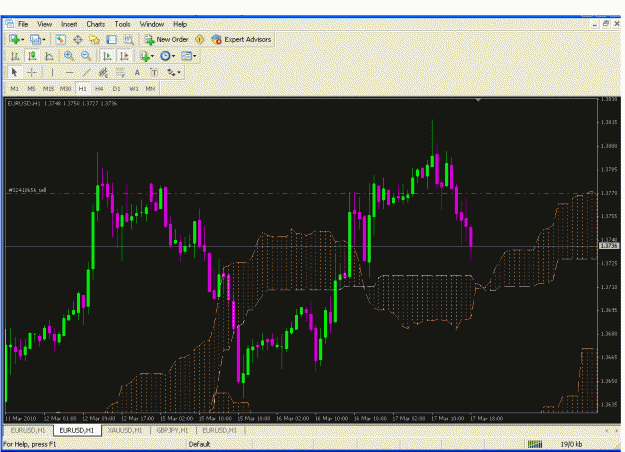
Task: Zoom in on the chart
Action: point(69,56)
